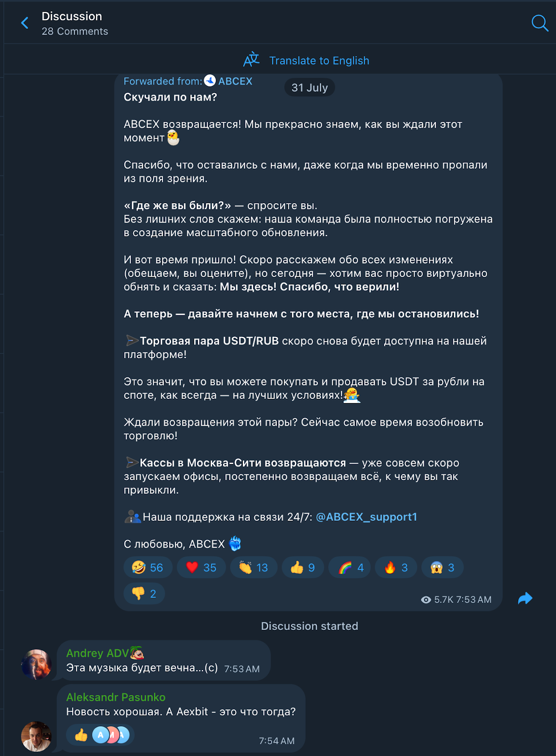Toggle the red heart reaction with 35
556x756 pixels.
tap(201, 567)
